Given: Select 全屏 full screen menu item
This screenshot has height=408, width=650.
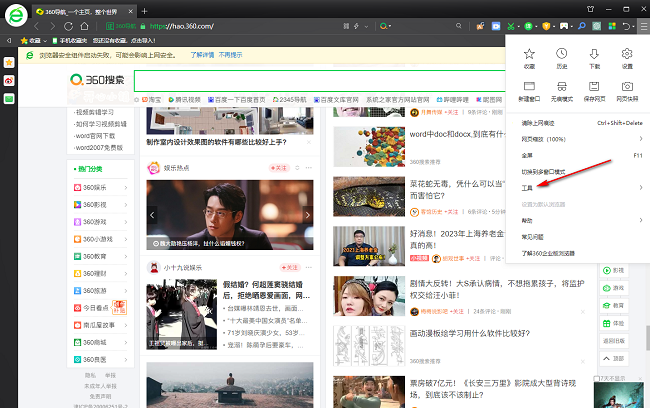Looking at the screenshot, I should (578, 155).
